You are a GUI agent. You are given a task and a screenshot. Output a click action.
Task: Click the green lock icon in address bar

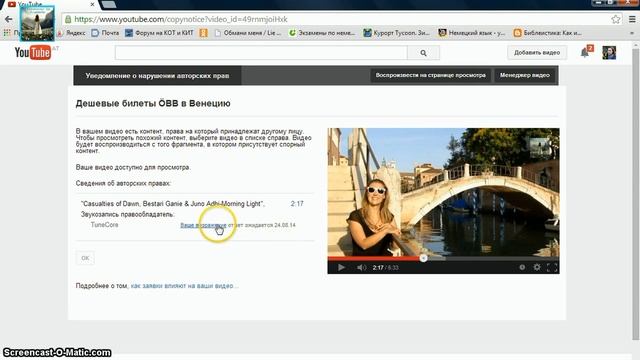point(68,19)
